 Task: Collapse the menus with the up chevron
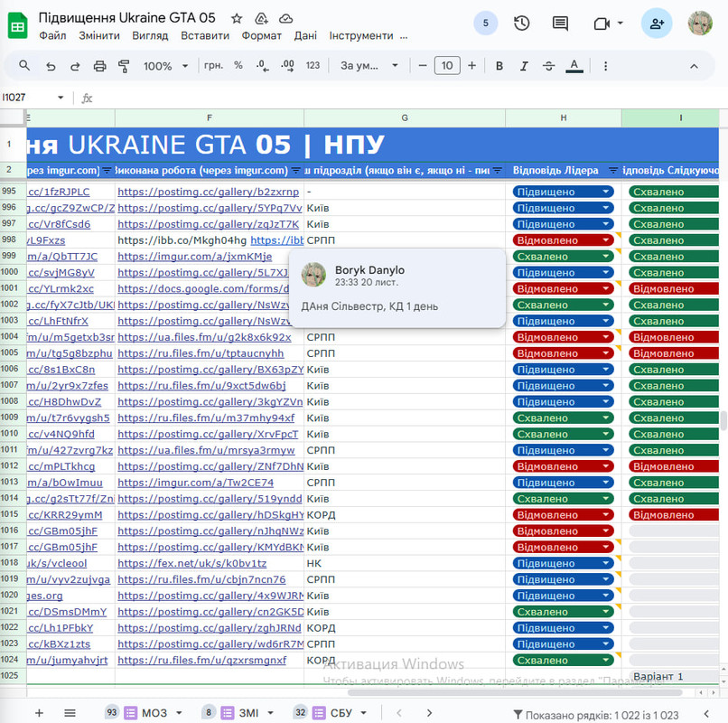[x=693, y=66]
